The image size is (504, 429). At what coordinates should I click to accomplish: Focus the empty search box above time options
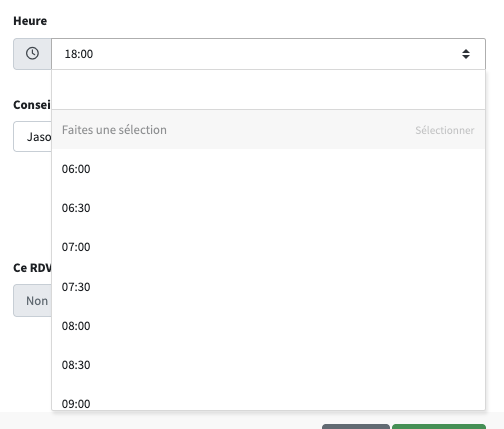268,90
